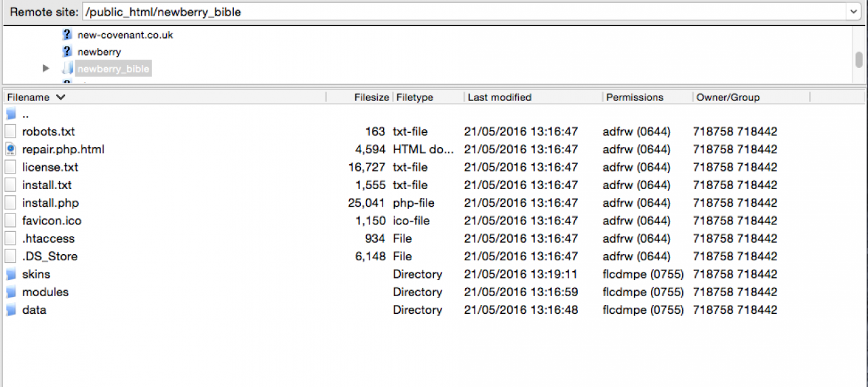Expand the newberry_bible tree node
Image resolution: width=868 pixels, height=387 pixels.
tap(46, 68)
